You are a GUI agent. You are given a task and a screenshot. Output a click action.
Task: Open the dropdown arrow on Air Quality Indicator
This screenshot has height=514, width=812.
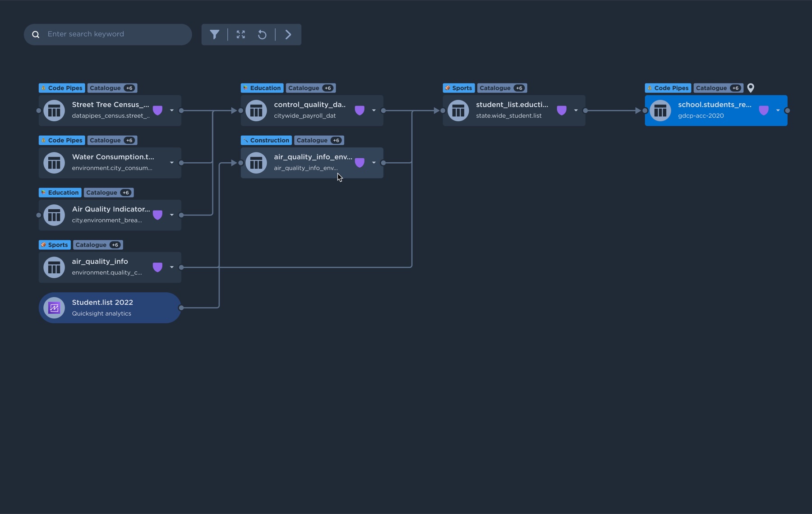click(x=172, y=215)
